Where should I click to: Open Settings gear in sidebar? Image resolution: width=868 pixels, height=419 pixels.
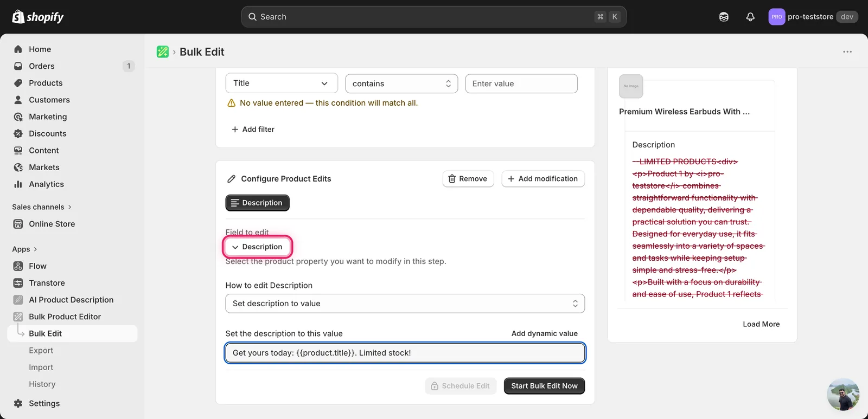(x=18, y=403)
